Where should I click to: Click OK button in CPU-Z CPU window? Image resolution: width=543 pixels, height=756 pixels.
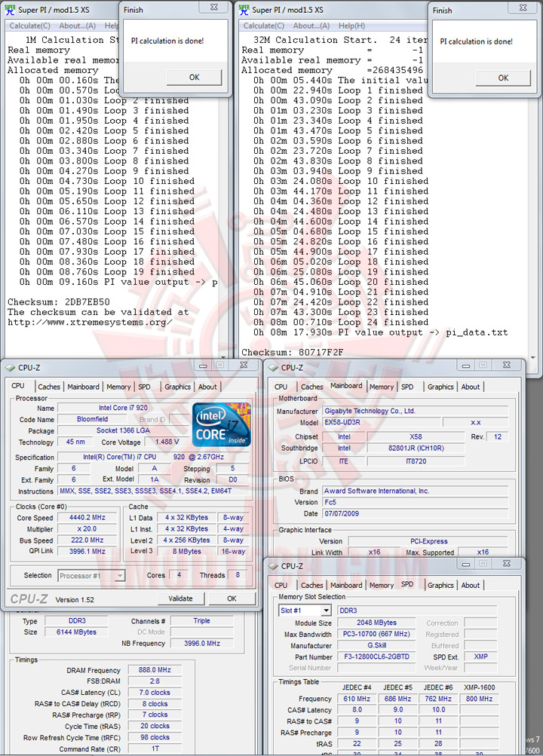click(x=232, y=598)
